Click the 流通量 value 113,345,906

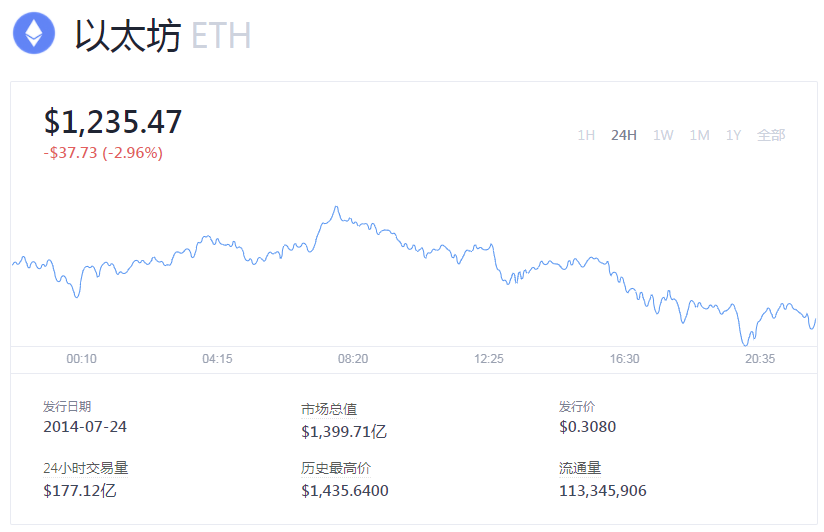click(x=603, y=490)
